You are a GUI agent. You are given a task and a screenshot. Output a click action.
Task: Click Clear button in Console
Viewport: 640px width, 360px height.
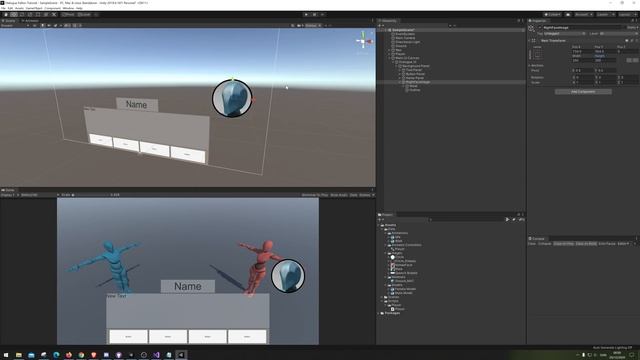click(x=532, y=244)
